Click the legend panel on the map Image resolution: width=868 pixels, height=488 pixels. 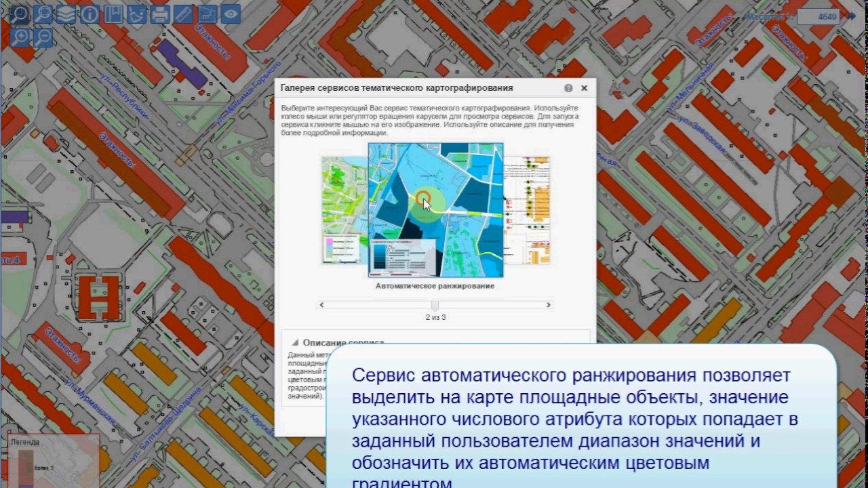click(x=54, y=461)
